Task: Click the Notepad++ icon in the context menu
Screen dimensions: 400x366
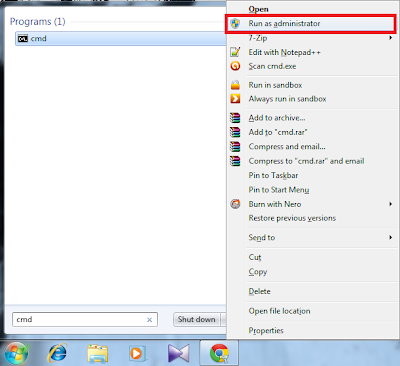Action: click(x=235, y=52)
